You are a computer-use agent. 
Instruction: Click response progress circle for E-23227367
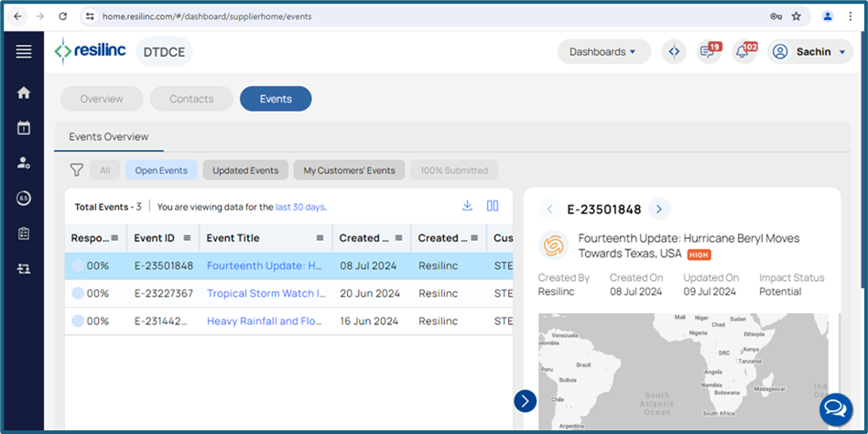78,293
